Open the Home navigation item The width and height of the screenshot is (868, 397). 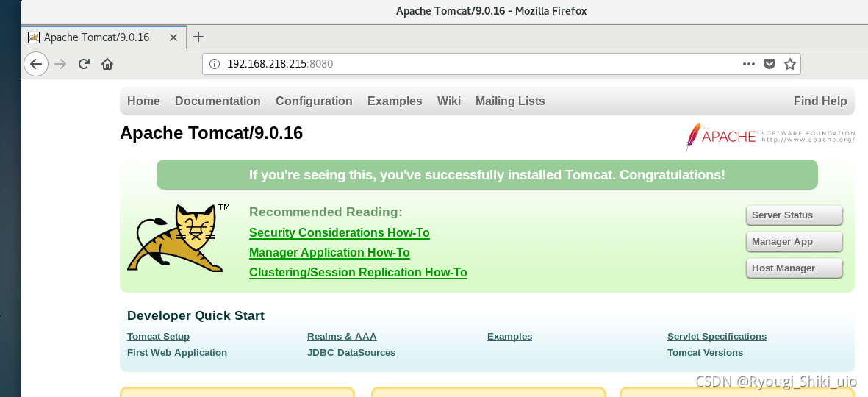tap(143, 101)
